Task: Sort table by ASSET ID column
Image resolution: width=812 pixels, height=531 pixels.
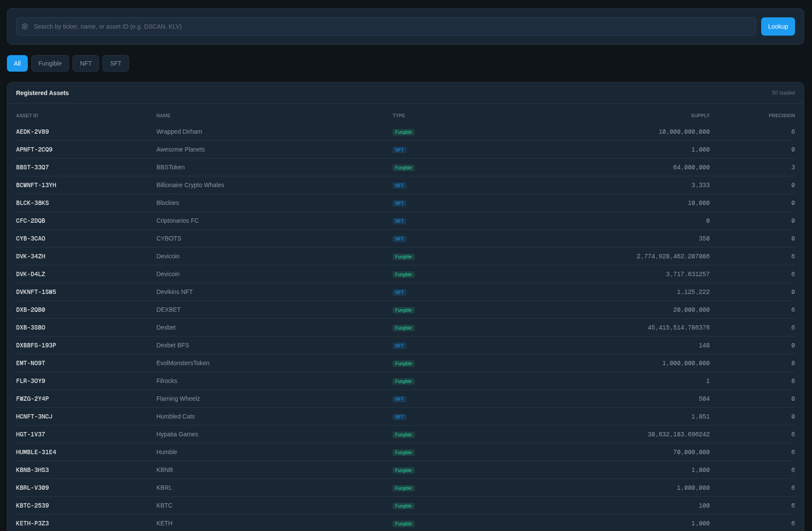Action: tap(27, 115)
